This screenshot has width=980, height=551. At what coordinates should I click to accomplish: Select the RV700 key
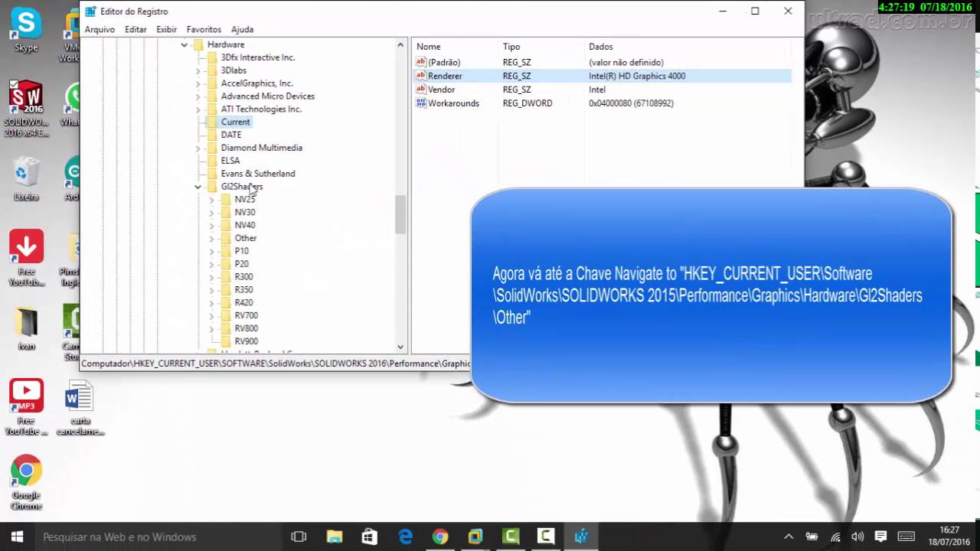point(246,315)
